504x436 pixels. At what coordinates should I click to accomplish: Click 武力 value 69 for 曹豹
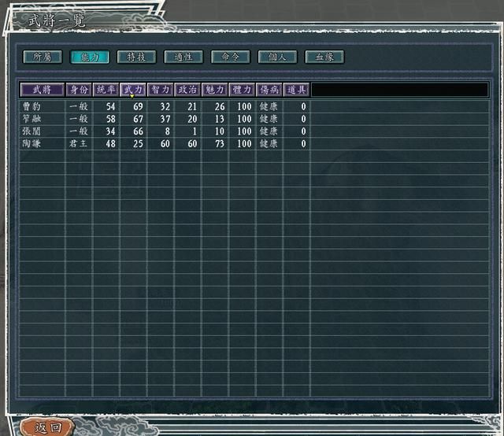[x=139, y=107]
